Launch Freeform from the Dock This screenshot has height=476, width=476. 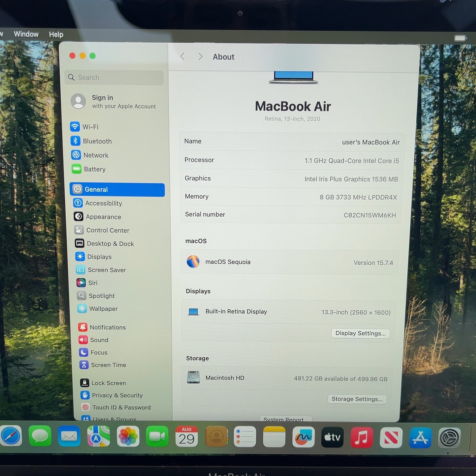coord(303,437)
